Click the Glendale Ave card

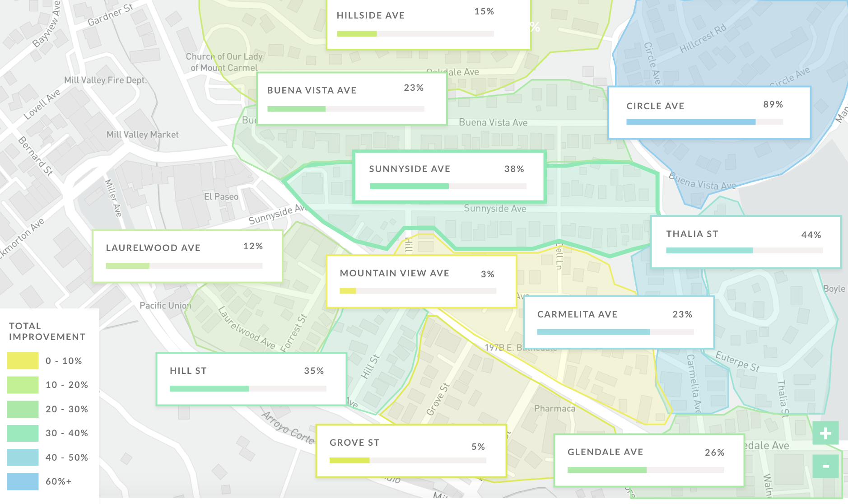(x=648, y=460)
